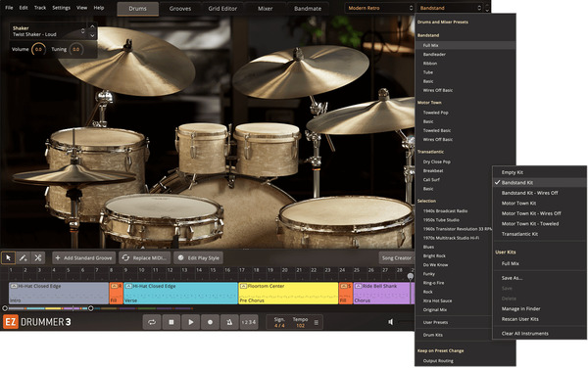Switch to the Mixer tab

[266, 9]
